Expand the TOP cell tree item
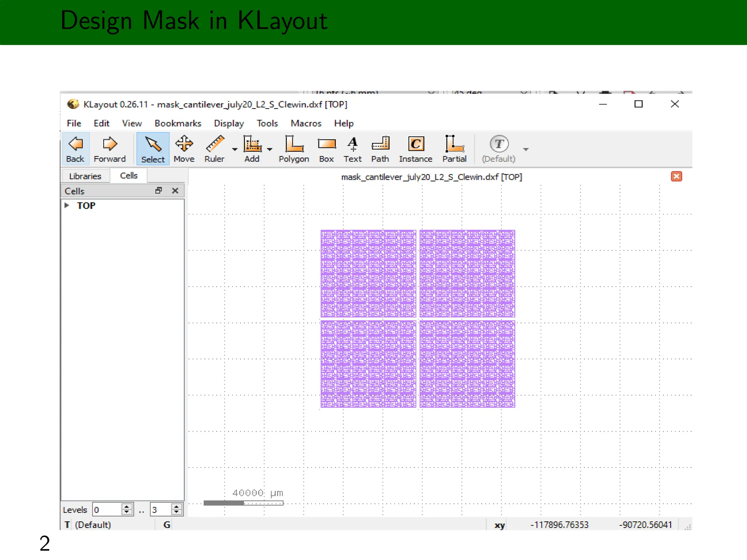The width and height of the screenshot is (747, 560). click(x=67, y=205)
